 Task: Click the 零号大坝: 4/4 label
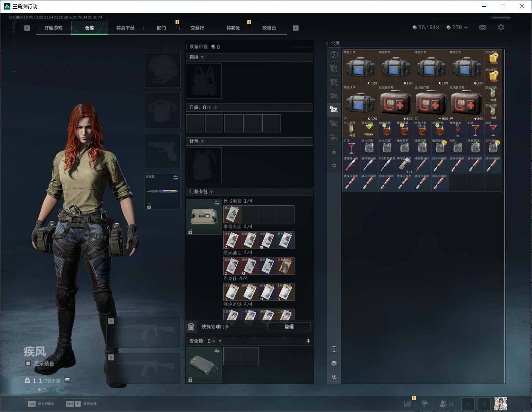tap(238, 227)
